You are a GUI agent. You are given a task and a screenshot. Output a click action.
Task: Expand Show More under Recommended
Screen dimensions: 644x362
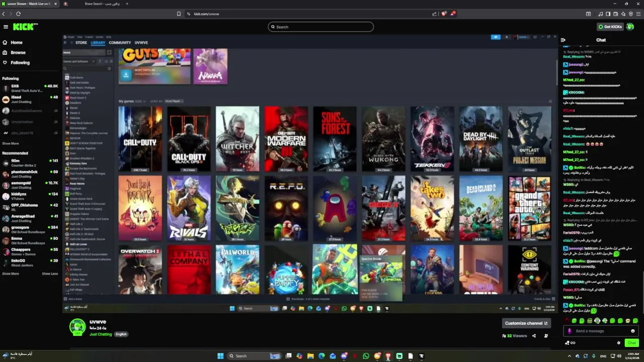click(x=11, y=274)
